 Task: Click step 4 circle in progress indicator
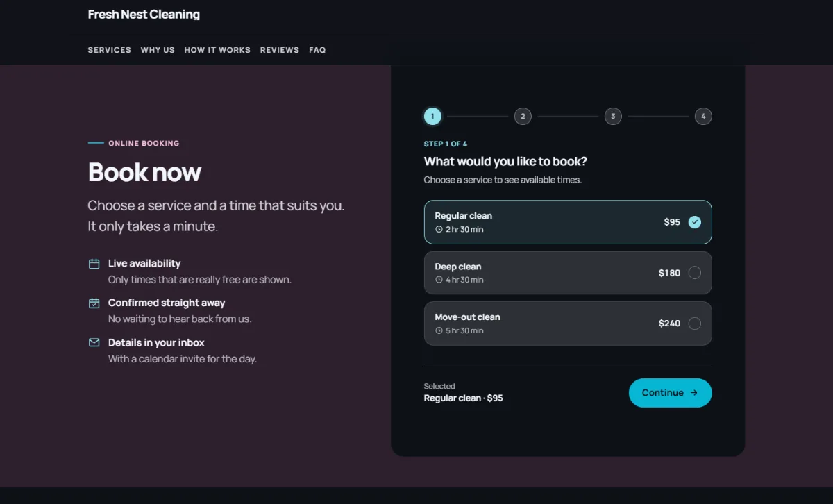(x=703, y=117)
